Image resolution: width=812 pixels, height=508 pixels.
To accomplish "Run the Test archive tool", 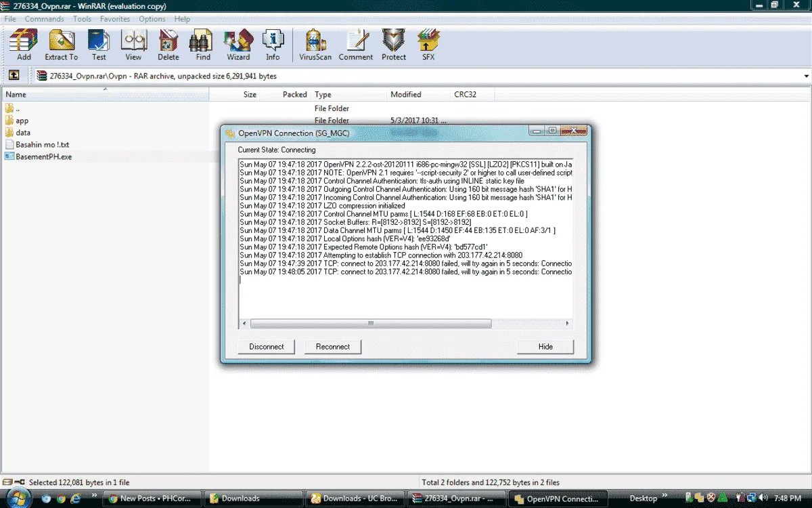I will (x=99, y=45).
